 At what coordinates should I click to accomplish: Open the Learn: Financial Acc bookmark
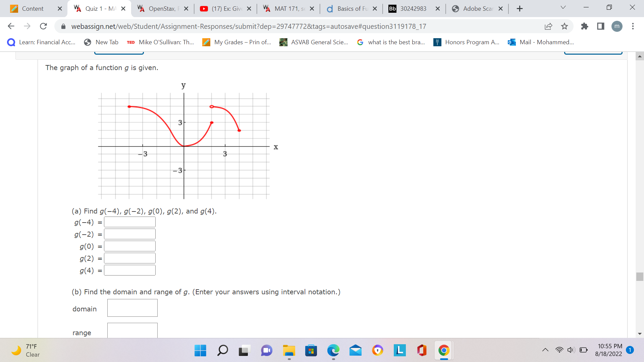click(x=42, y=42)
